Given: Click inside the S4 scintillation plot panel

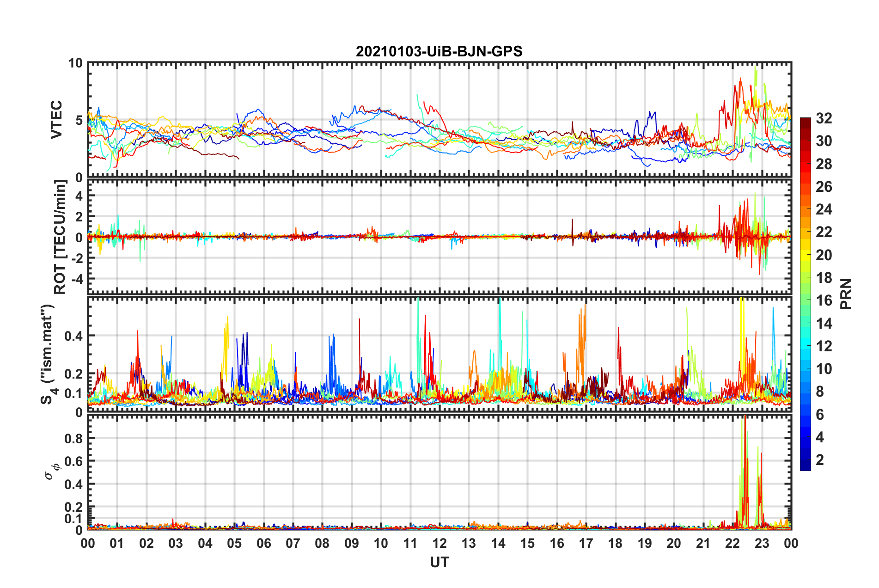Looking at the screenshot, I should (x=439, y=355).
